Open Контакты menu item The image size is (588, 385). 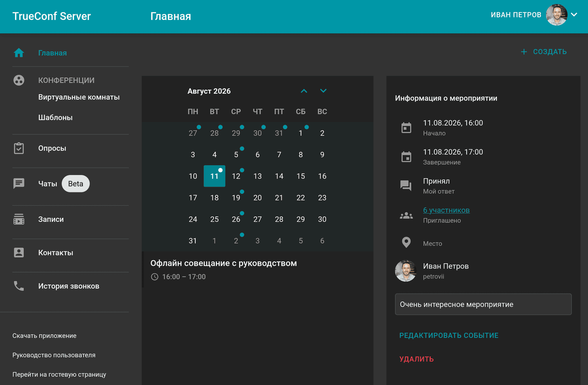pyautogui.click(x=56, y=253)
